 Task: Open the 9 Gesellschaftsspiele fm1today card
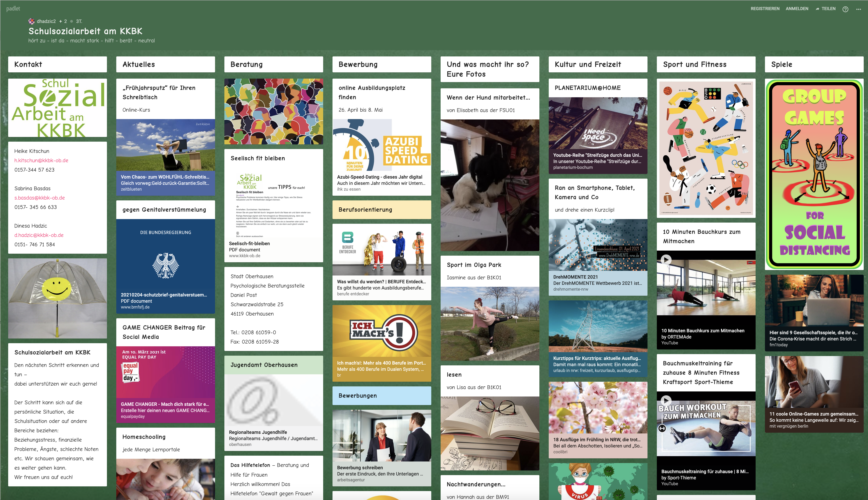[x=814, y=313]
